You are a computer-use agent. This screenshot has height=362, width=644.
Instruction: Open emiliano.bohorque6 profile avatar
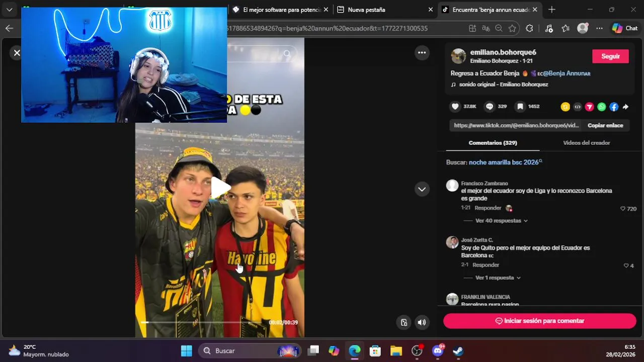pyautogui.click(x=458, y=56)
